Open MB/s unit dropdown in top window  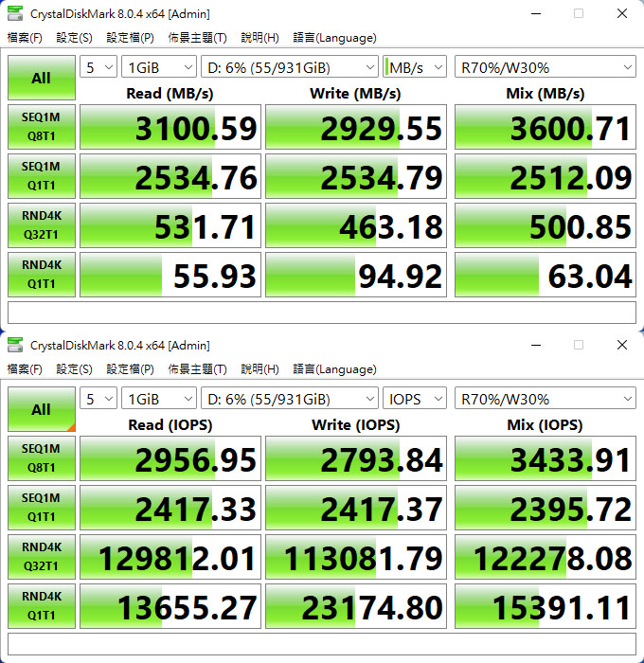(415, 67)
